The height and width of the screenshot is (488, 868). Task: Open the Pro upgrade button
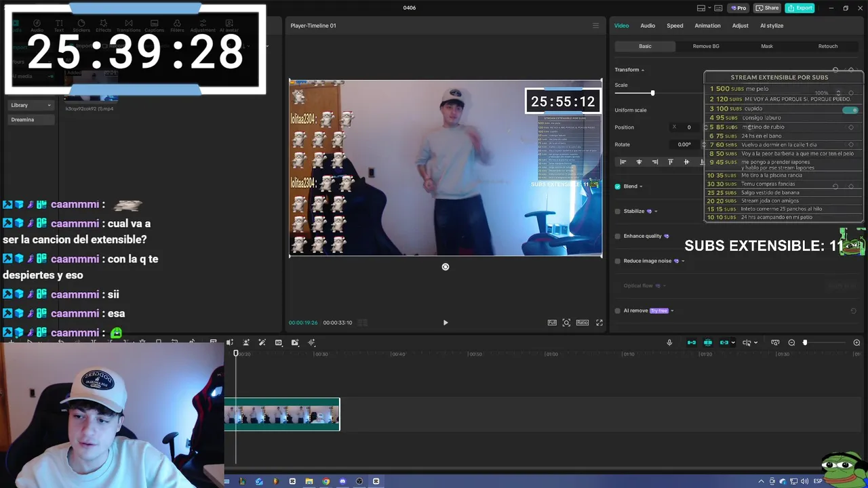pos(738,8)
